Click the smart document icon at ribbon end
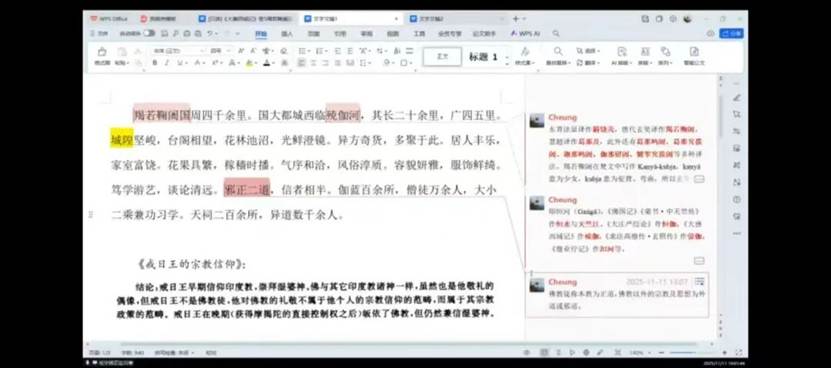Image resolution: width=831 pixels, height=368 pixels. 694,51
